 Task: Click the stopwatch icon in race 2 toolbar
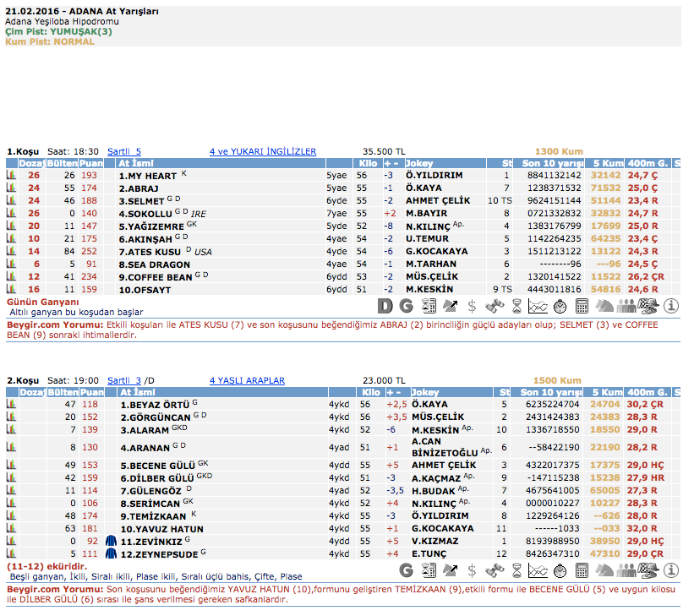[560, 570]
